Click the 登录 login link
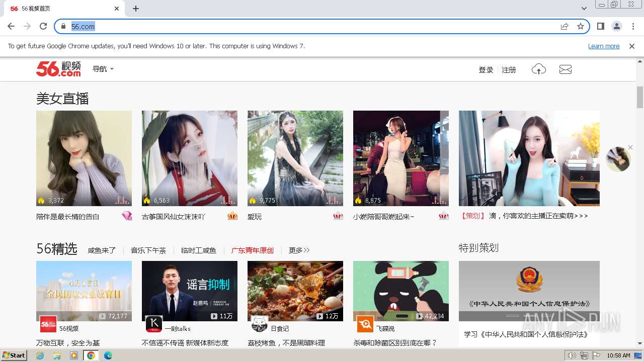 click(486, 70)
